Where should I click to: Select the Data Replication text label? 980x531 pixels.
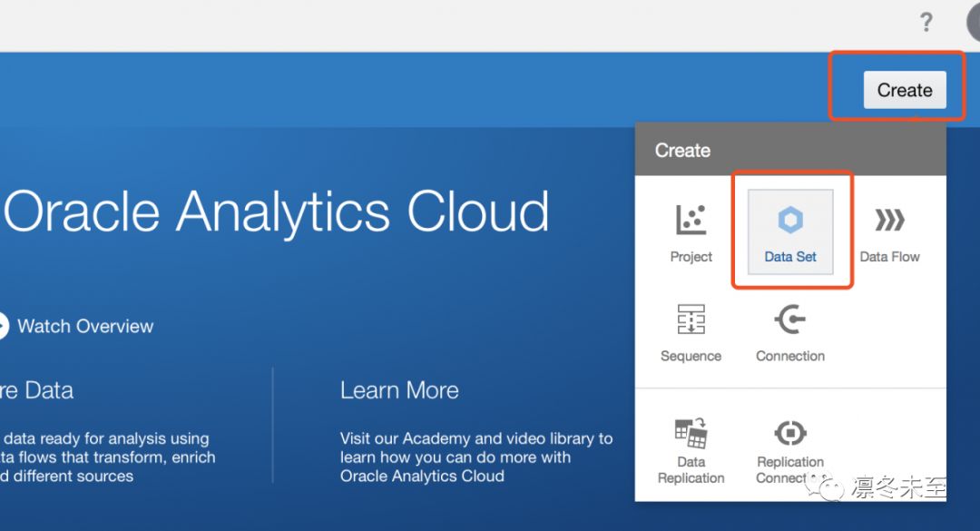coord(691,470)
